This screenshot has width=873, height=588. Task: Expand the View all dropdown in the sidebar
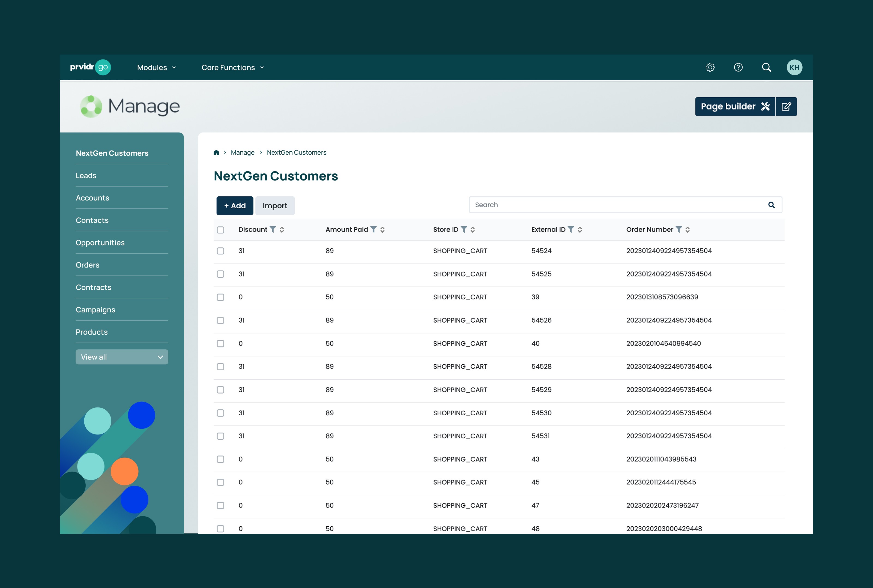(121, 357)
